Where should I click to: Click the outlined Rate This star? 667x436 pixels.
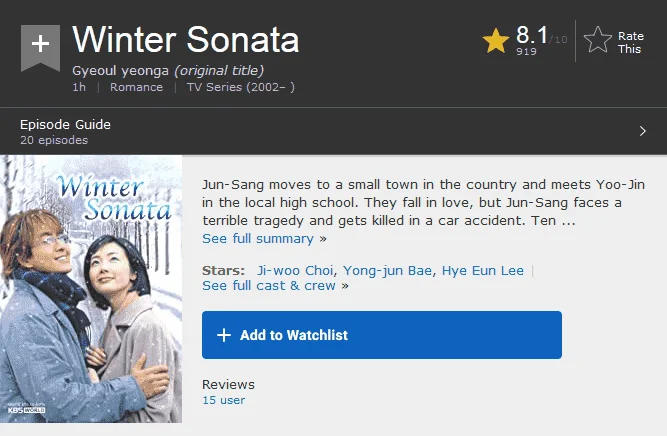598,40
